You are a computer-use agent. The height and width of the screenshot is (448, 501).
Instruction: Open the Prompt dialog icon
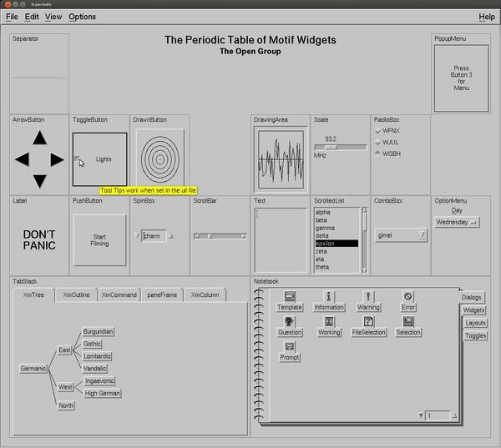(290, 351)
